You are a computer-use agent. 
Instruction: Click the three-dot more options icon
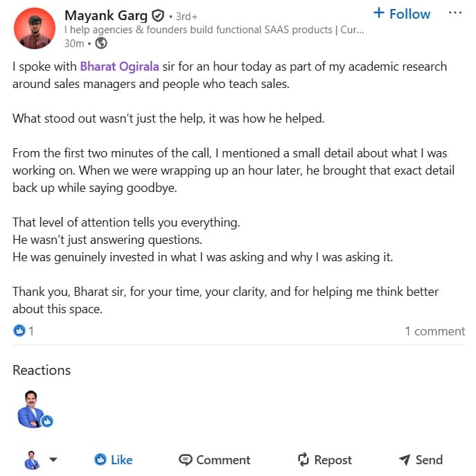click(455, 13)
